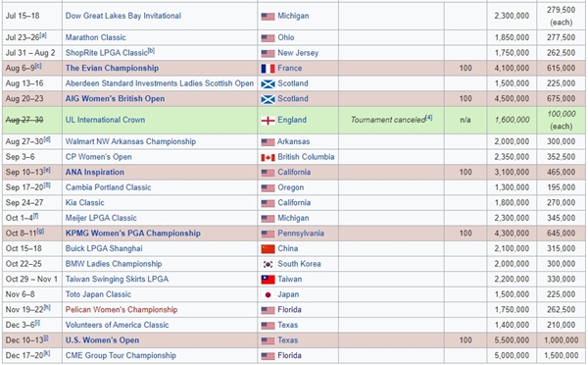Follow the Pelican Women's Championship red link
The image size is (588, 365).
[x=122, y=309]
